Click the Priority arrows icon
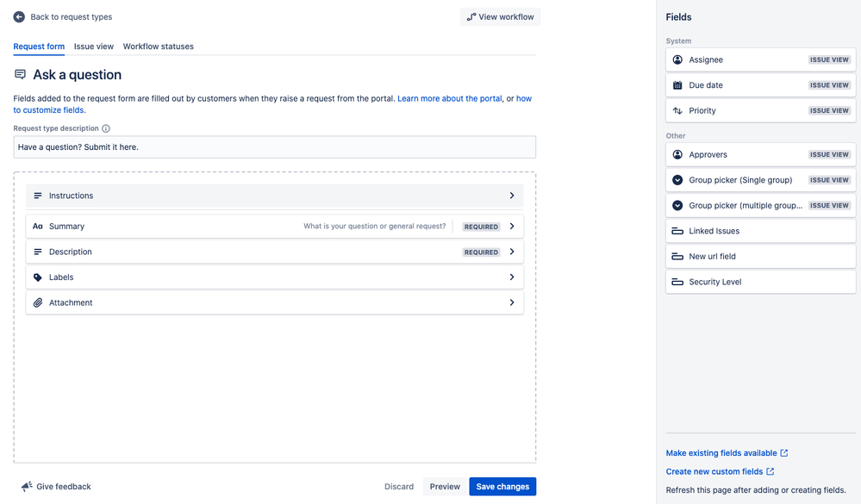The width and height of the screenshot is (861, 504). coord(677,110)
